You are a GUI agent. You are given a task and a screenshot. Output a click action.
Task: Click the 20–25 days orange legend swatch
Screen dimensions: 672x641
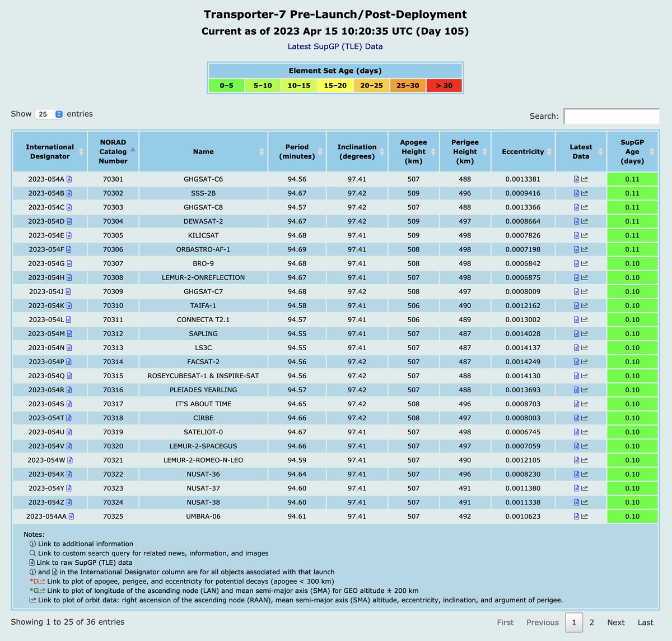[x=371, y=86]
